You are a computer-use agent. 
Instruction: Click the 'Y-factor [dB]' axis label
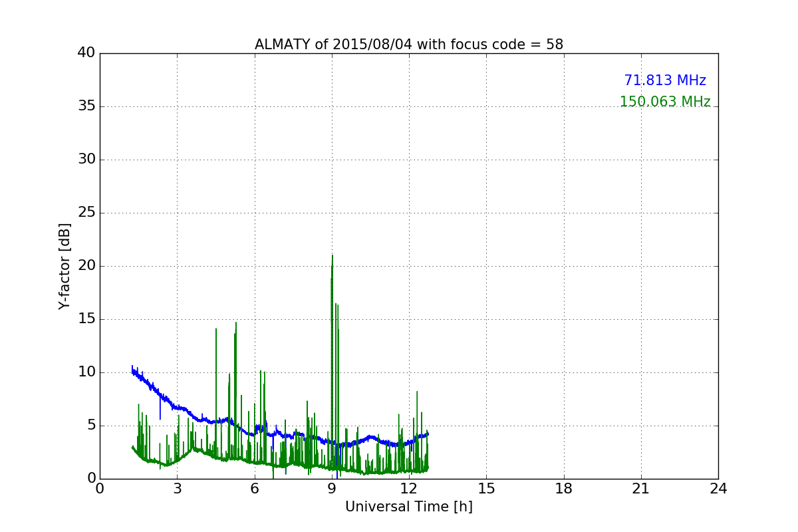point(65,266)
